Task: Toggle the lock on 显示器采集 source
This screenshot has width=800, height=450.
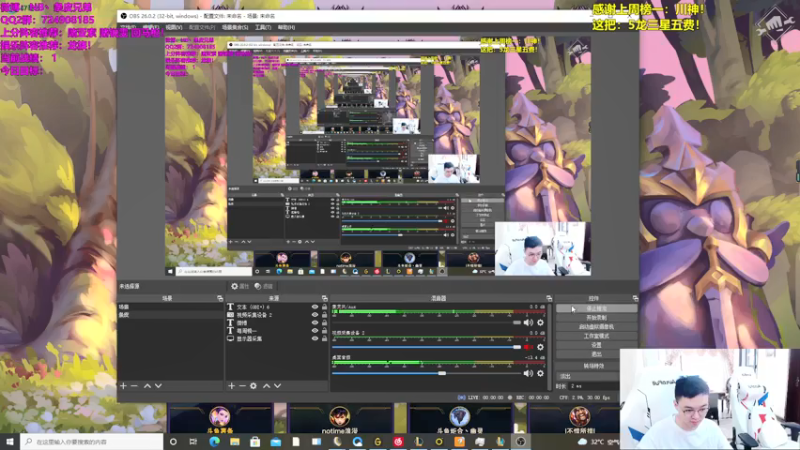Action: tap(324, 338)
